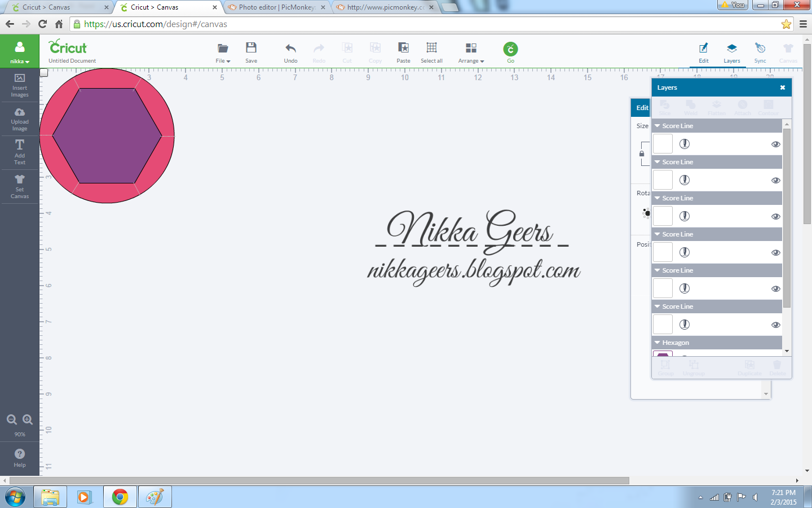812x508 pixels.
Task: Open the Windows Start menu
Action: pos(16,497)
